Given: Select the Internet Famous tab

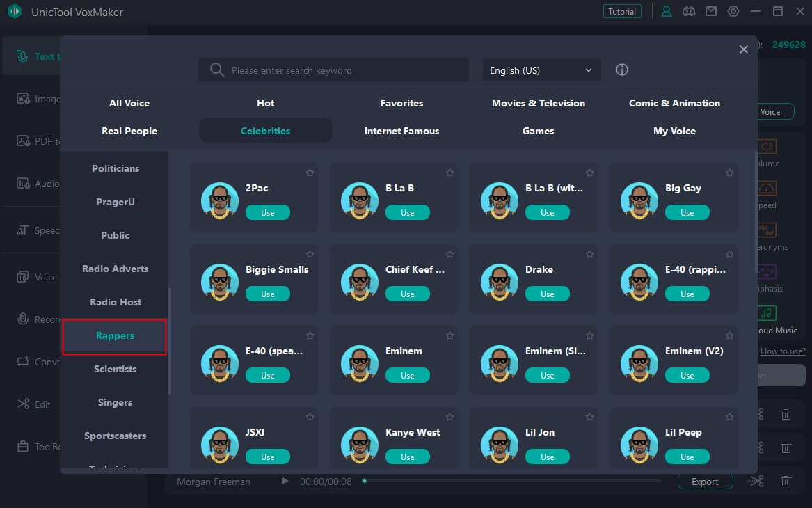Looking at the screenshot, I should [x=402, y=131].
